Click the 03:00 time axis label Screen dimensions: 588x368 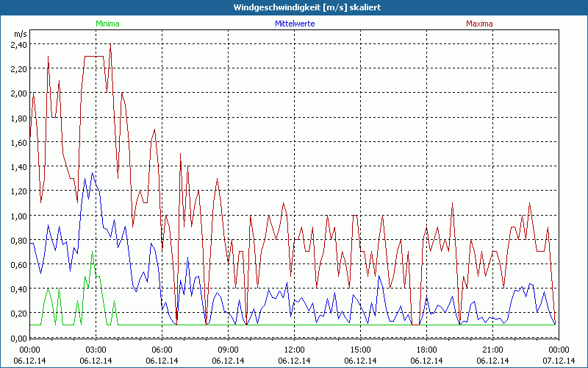point(96,350)
